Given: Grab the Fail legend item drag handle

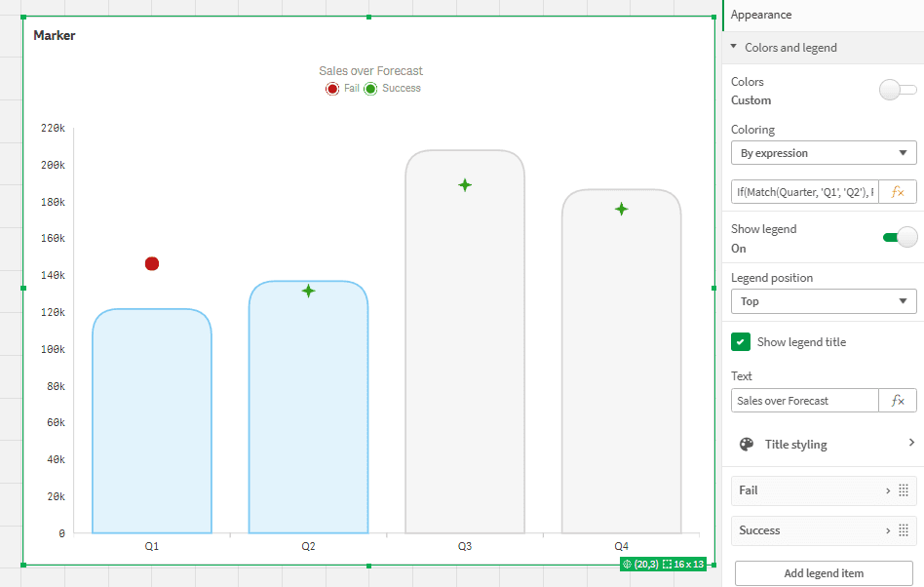Looking at the screenshot, I should (904, 490).
